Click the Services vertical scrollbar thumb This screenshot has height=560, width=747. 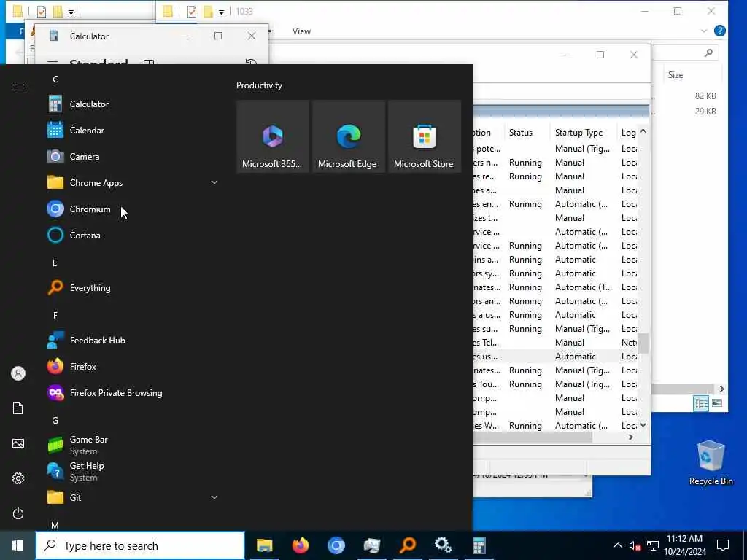tap(643, 343)
